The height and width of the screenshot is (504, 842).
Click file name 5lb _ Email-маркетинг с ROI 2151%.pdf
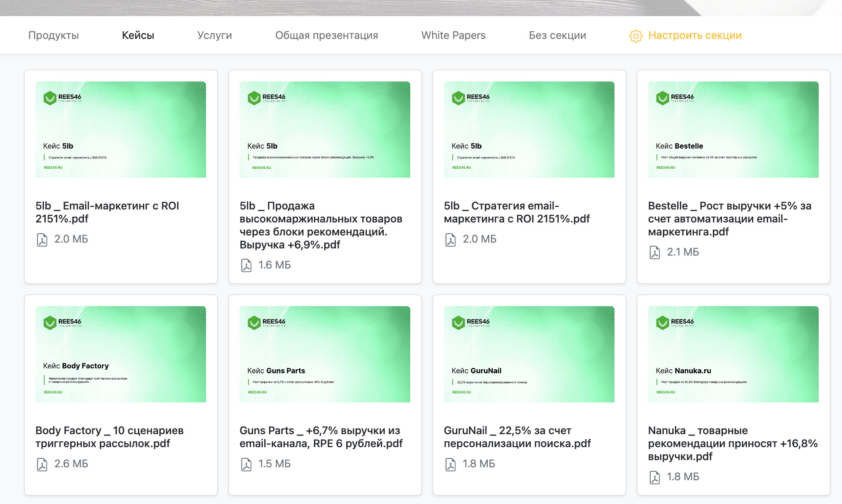tap(107, 212)
